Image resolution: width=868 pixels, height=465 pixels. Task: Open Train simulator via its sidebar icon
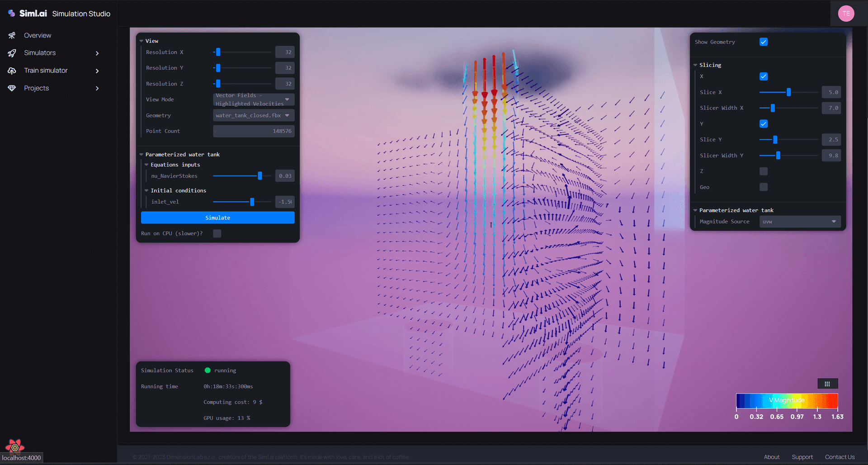coord(12,70)
